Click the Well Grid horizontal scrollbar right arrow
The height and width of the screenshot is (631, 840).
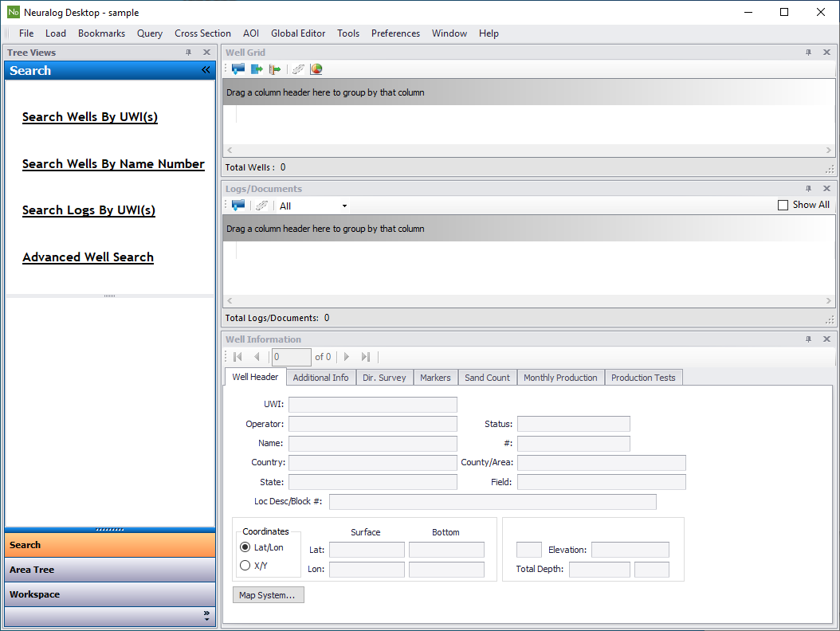[828, 150]
